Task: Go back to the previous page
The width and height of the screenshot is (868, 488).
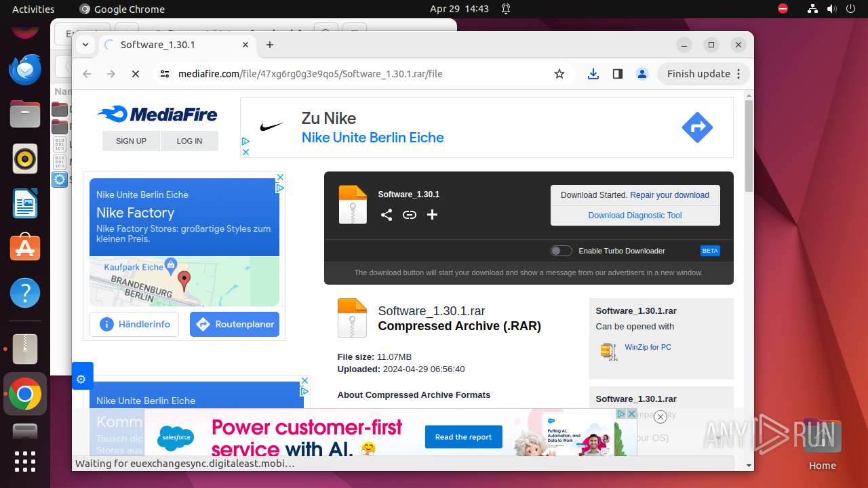Action: click(x=87, y=74)
